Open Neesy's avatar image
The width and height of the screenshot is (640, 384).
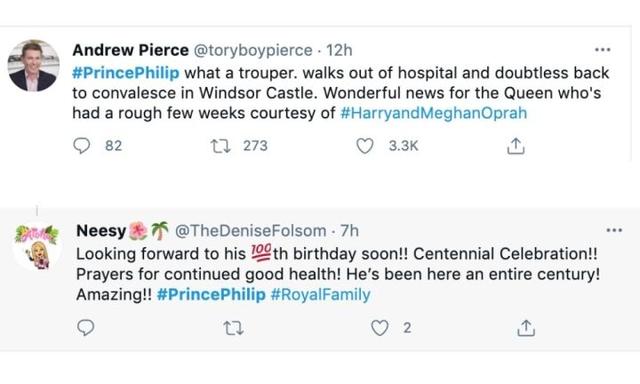pyautogui.click(x=37, y=246)
